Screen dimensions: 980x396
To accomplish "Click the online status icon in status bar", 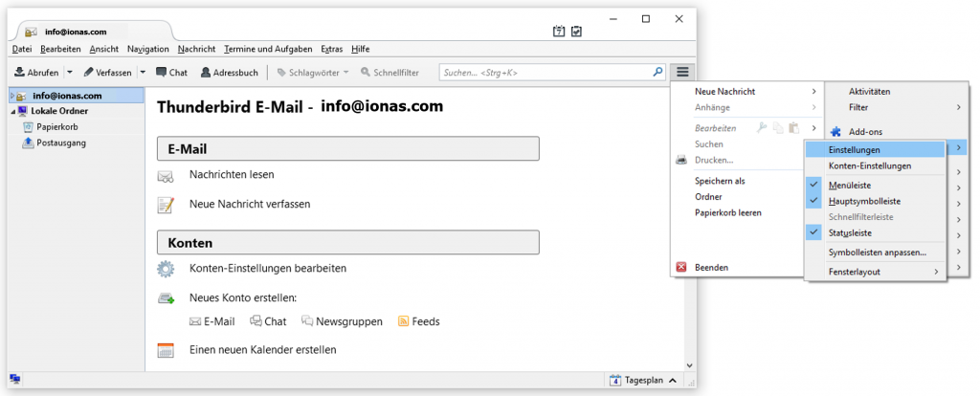I will pyautogui.click(x=15, y=379).
